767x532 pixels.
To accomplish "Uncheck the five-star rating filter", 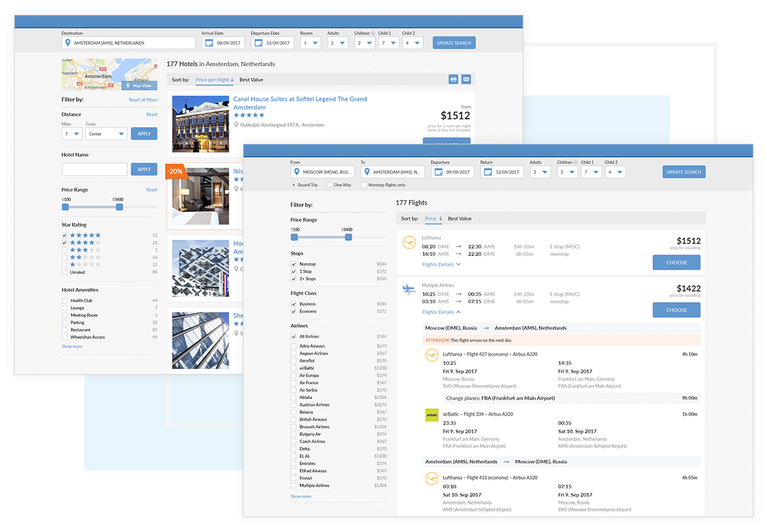I will click(65, 236).
